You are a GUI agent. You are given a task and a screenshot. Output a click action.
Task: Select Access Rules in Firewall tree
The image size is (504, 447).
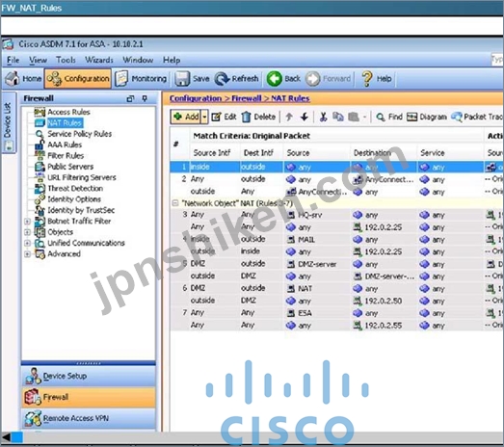coord(68,112)
